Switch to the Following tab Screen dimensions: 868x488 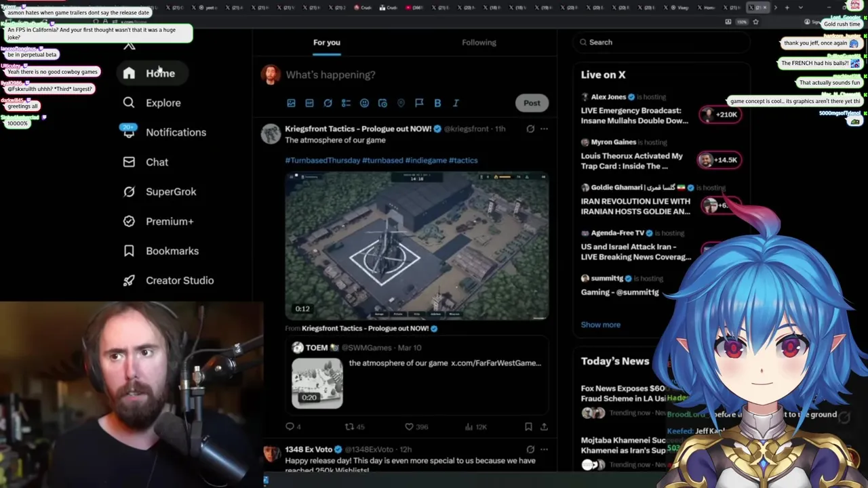click(479, 42)
